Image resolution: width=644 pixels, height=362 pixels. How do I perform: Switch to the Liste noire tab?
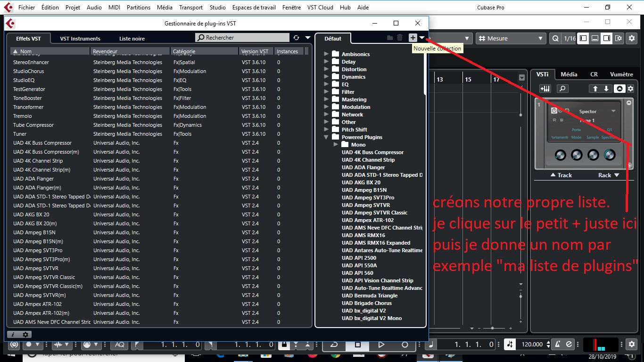point(132,39)
